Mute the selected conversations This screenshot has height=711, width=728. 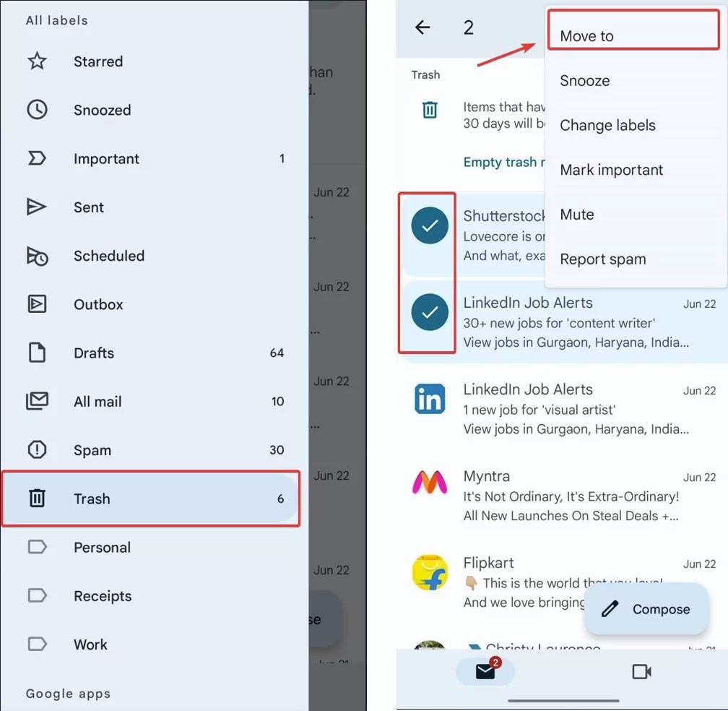576,214
